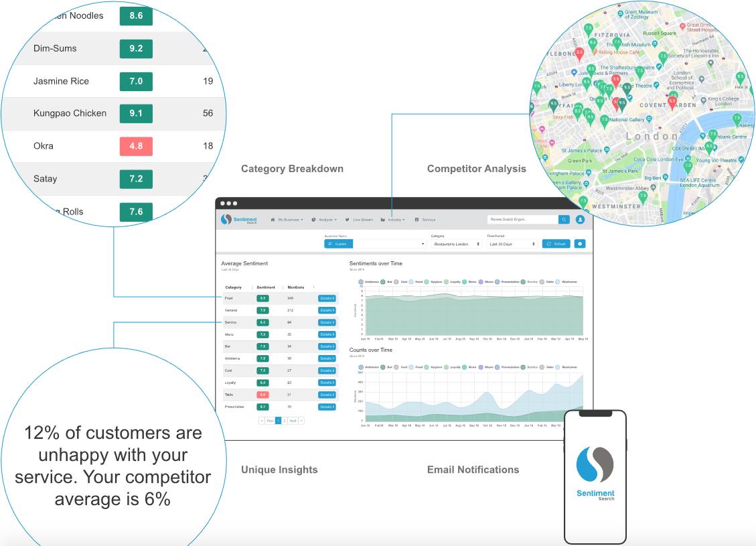Click the Kungpao Chicken row in zoomed list
756x546 pixels.
[x=114, y=113]
